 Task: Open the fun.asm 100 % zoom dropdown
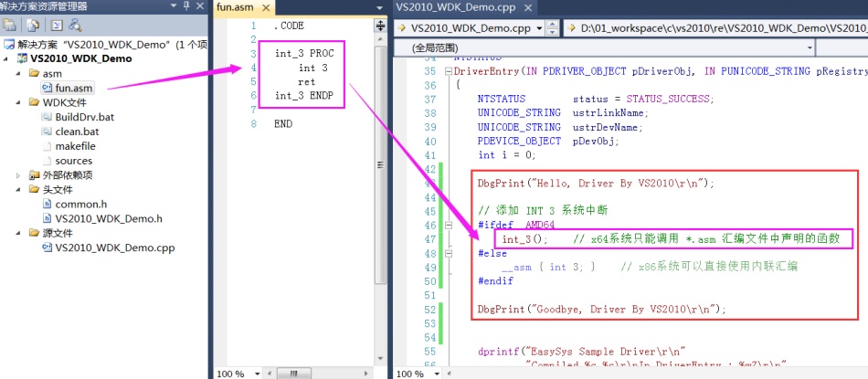[x=258, y=374]
